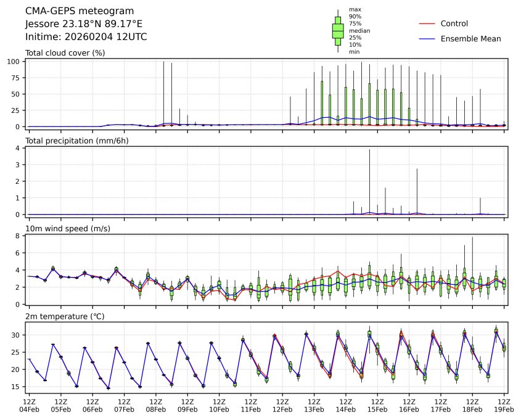Click the green box-plot legend icon

(338, 30)
